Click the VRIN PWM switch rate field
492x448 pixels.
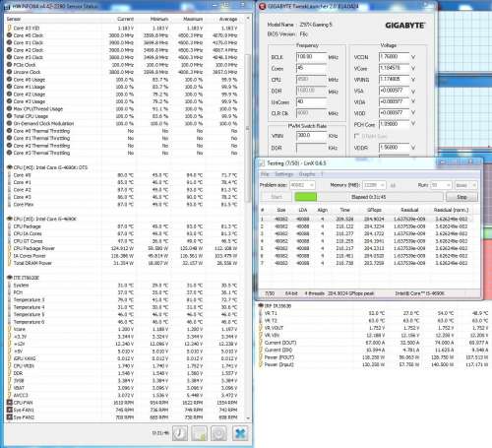click(311, 136)
